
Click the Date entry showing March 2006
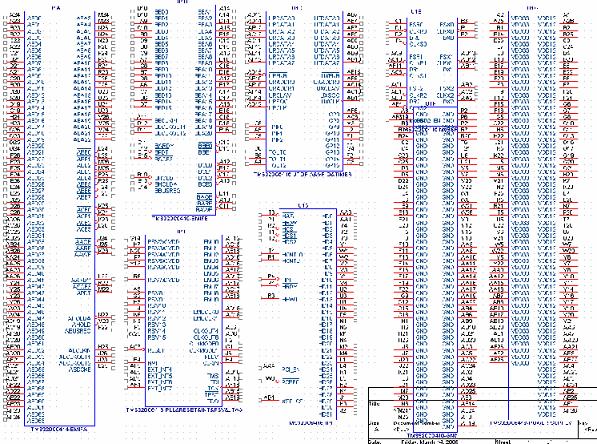[x=429, y=442]
